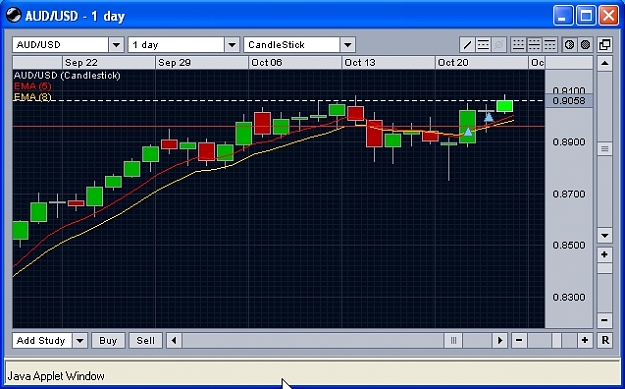
Task: Detach chart with overlapping windows icon
Action: (605, 45)
